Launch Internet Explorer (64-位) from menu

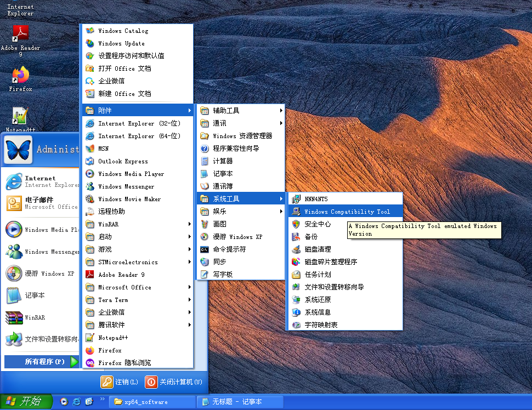(x=138, y=136)
